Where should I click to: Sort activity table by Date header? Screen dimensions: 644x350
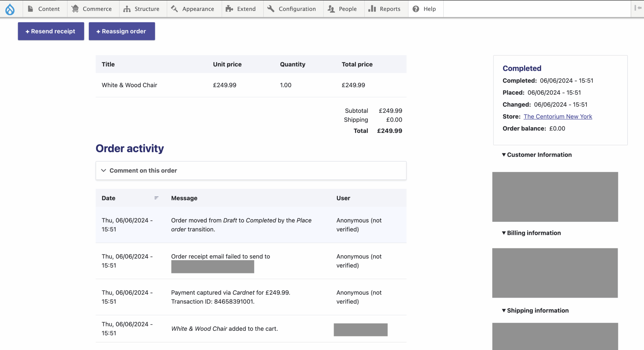pos(108,198)
